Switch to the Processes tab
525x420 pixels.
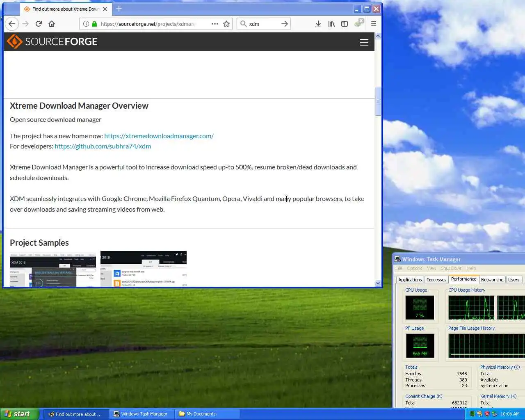tap(436, 280)
